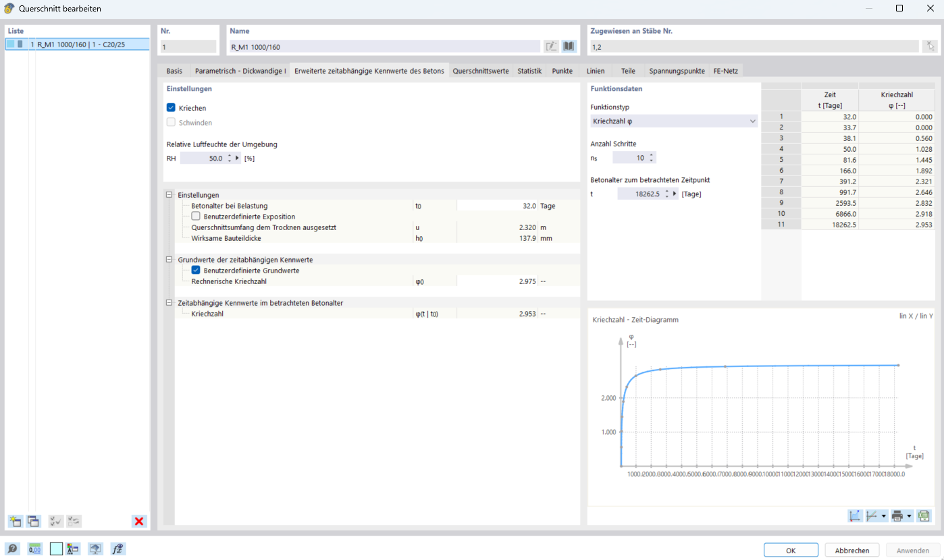Click the arrow button right of Betonalter t value
The width and height of the screenshot is (944, 560).
click(675, 194)
